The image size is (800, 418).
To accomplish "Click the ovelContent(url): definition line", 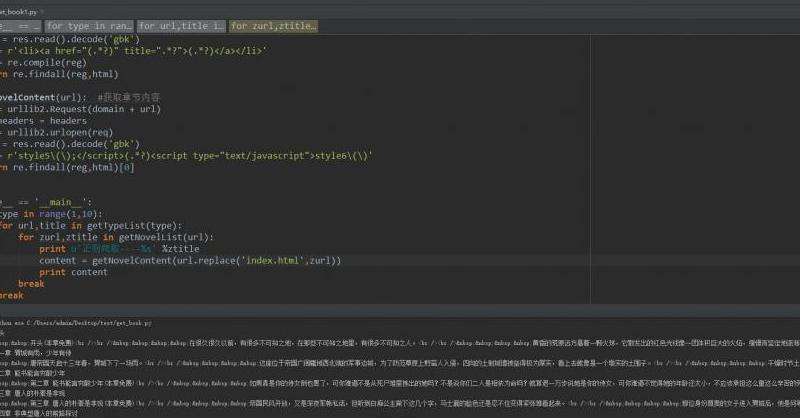I will tap(80, 97).
